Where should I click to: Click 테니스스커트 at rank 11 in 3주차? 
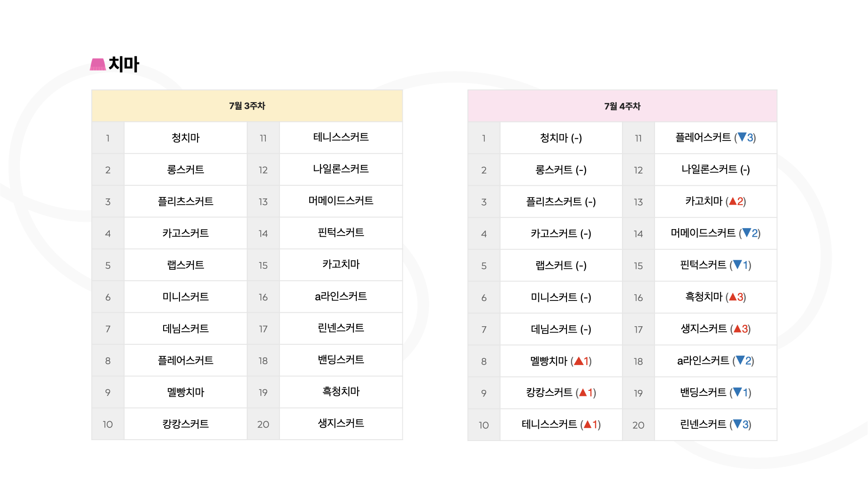341,137
